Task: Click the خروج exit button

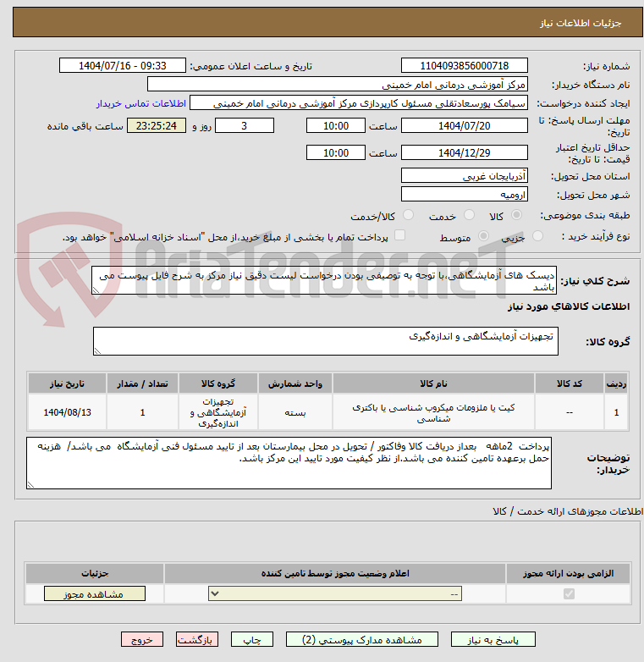Action: coord(142,640)
